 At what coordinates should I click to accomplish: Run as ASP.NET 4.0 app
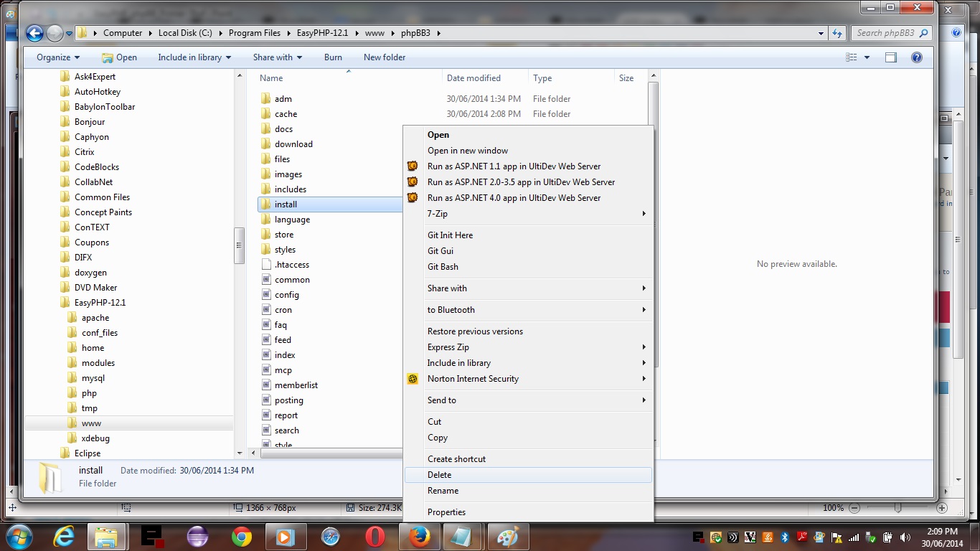[528, 198]
